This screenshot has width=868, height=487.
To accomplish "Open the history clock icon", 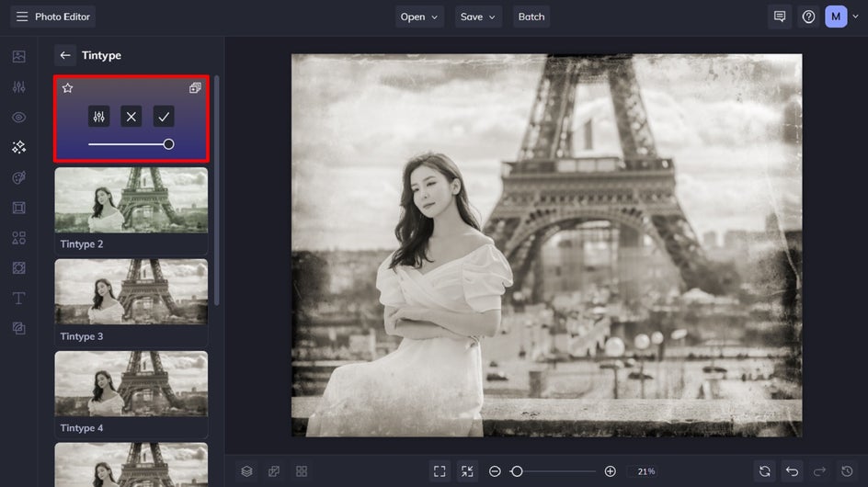I will pos(847,471).
